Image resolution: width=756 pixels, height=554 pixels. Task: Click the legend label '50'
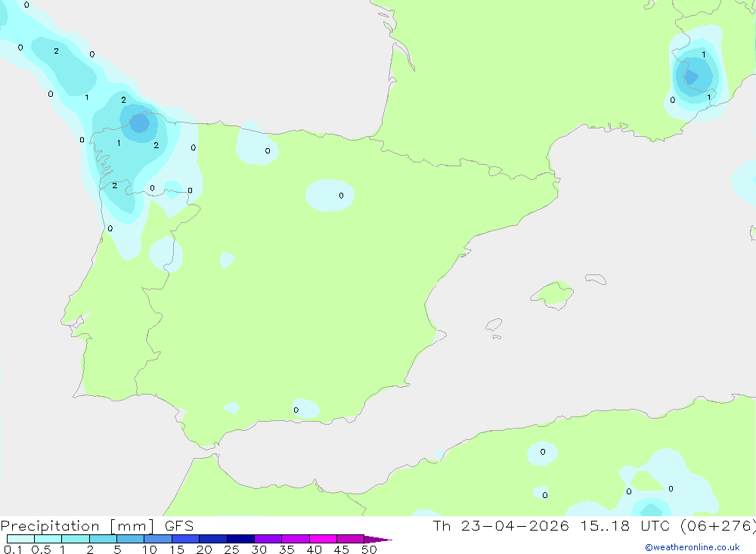coord(369,549)
